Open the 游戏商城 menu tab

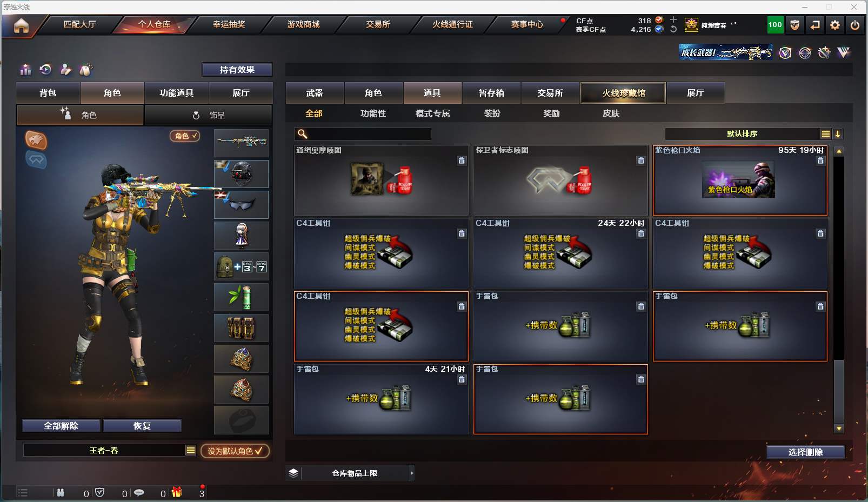click(x=304, y=24)
